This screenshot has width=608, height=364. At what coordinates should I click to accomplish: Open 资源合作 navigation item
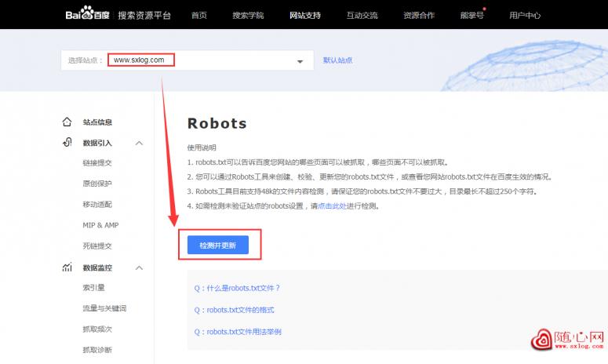(x=419, y=15)
